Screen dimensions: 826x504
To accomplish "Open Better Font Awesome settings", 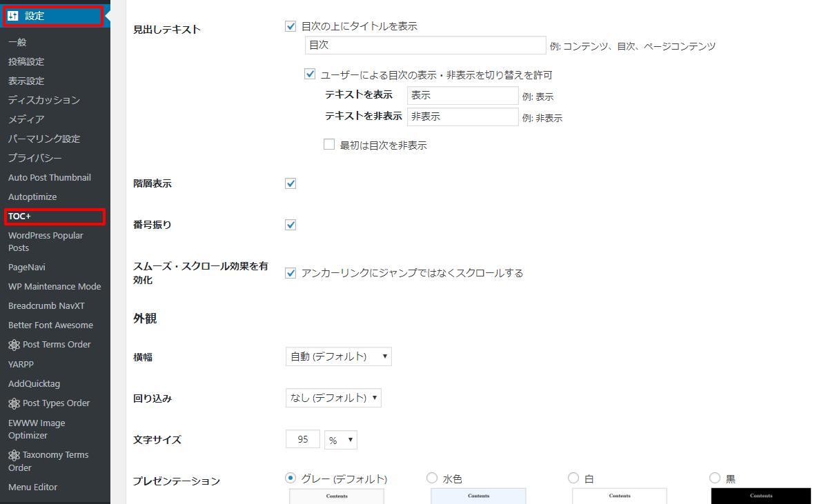I will (50, 325).
